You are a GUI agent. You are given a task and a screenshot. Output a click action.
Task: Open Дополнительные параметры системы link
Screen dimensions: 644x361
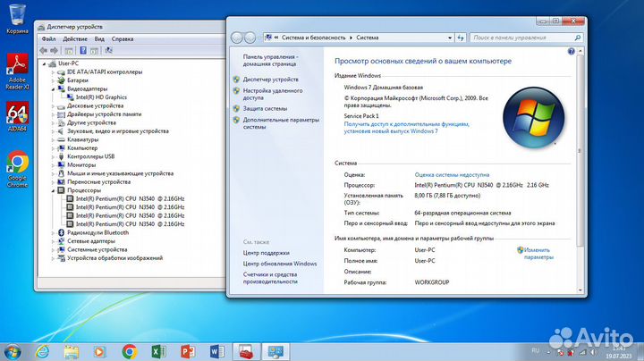click(281, 123)
